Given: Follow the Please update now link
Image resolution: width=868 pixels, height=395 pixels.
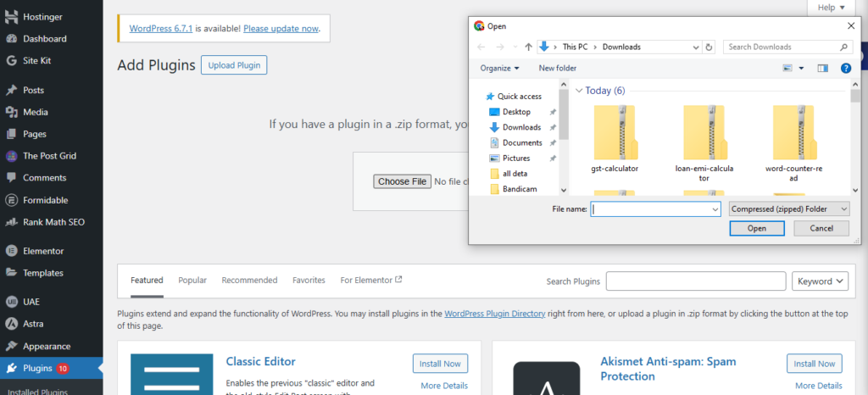Looking at the screenshot, I should pos(281,28).
